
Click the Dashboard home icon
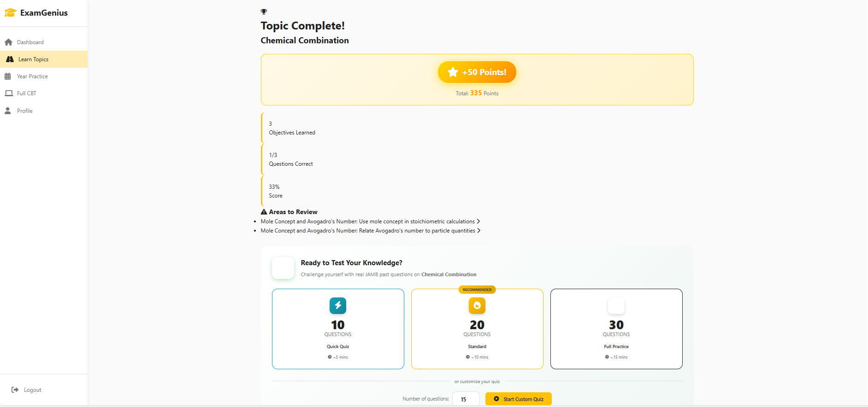pos(8,42)
